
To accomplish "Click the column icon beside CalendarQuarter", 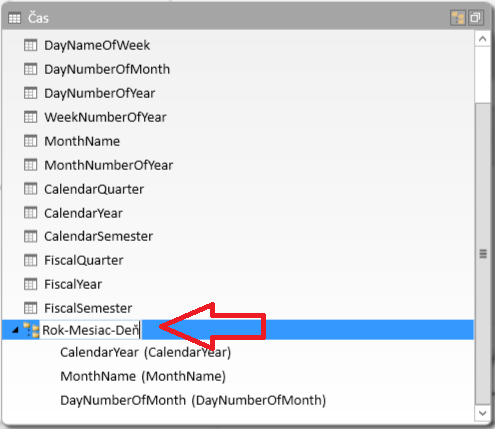I will point(30,189).
